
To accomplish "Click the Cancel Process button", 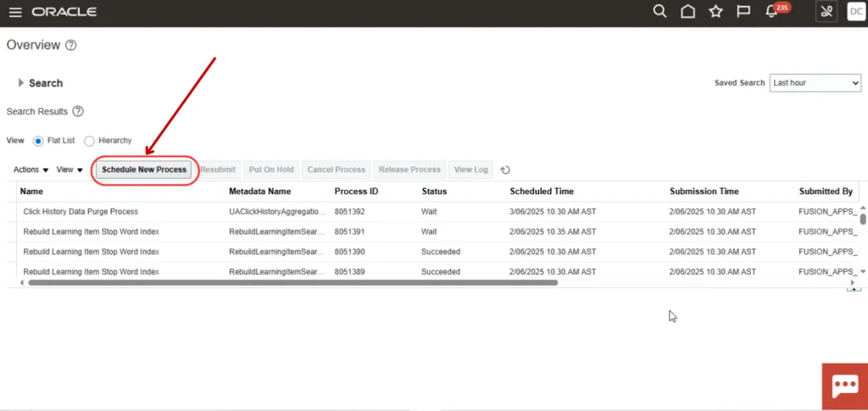I will [336, 169].
